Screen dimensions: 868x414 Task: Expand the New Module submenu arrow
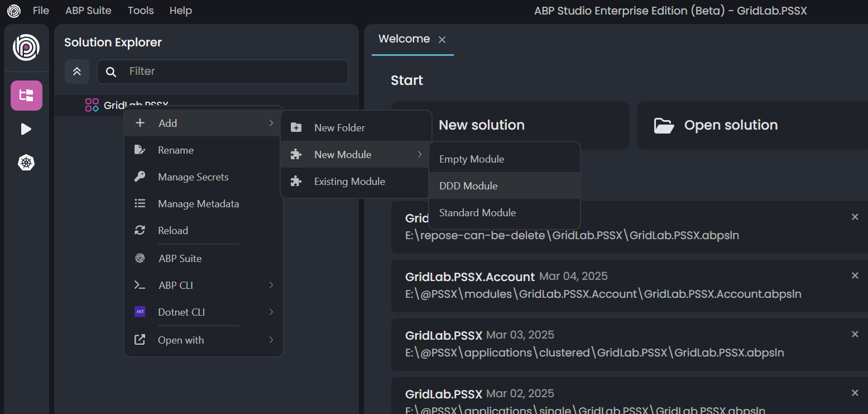coord(420,154)
